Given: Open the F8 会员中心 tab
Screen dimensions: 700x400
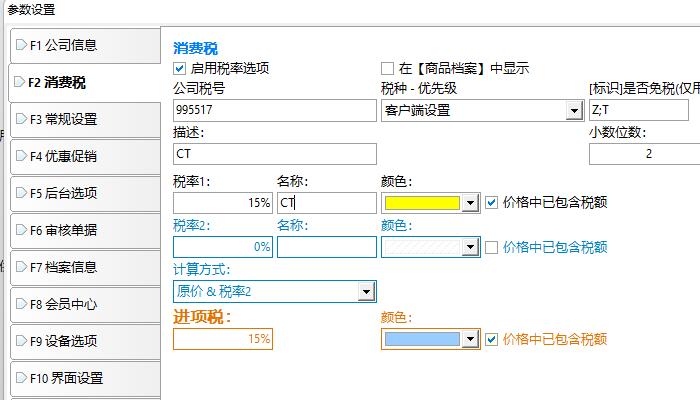Looking at the screenshot, I should pos(85,304).
